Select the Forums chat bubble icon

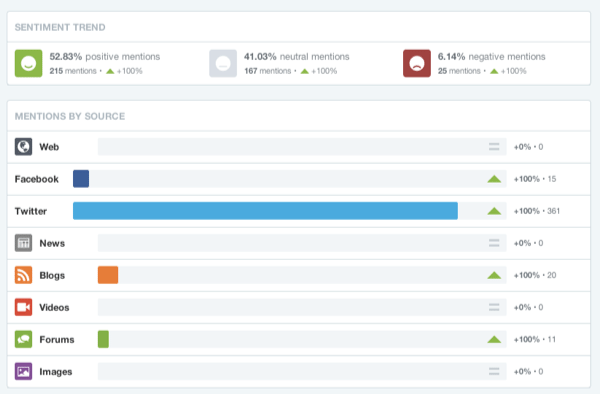[x=23, y=339]
